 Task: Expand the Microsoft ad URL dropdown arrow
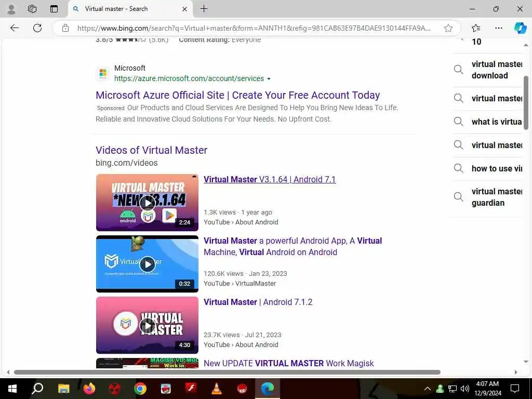[x=269, y=79]
